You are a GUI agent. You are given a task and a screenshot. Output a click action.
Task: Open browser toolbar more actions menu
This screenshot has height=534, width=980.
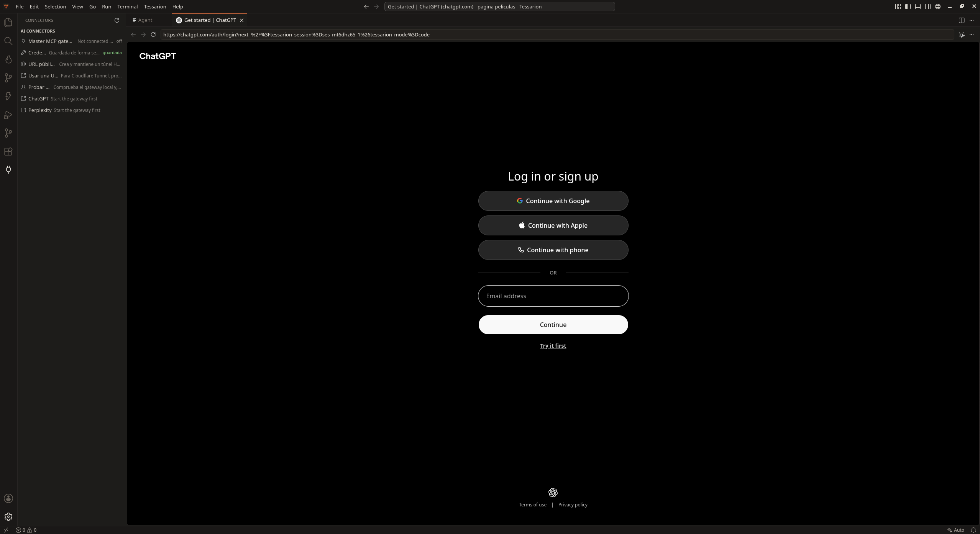click(x=972, y=35)
